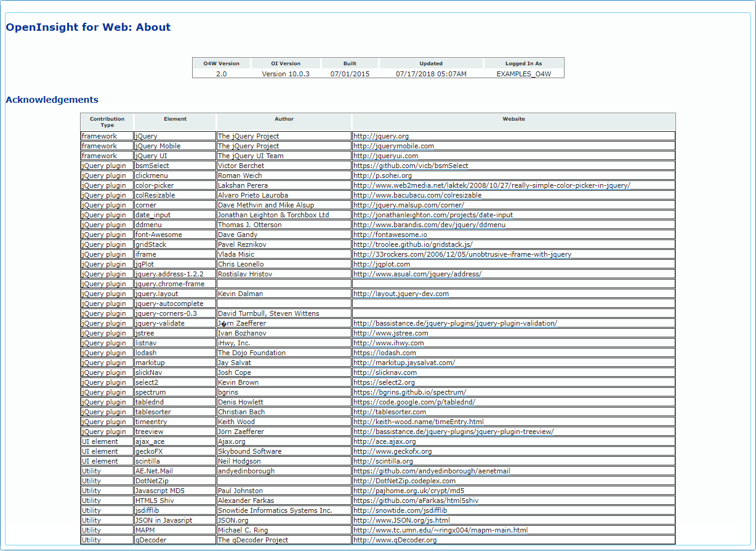Click the Built date 07/01/2015
The image size is (756, 551).
350,74
